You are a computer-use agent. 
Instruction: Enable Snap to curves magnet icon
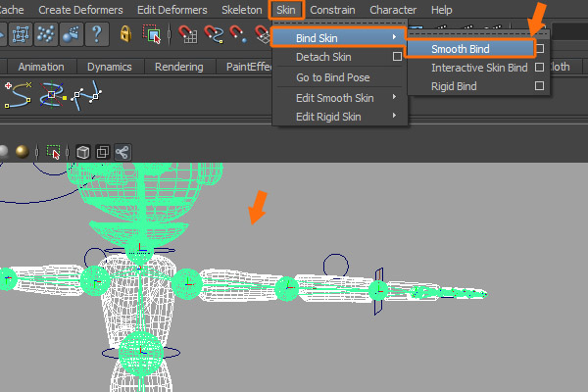[214, 34]
